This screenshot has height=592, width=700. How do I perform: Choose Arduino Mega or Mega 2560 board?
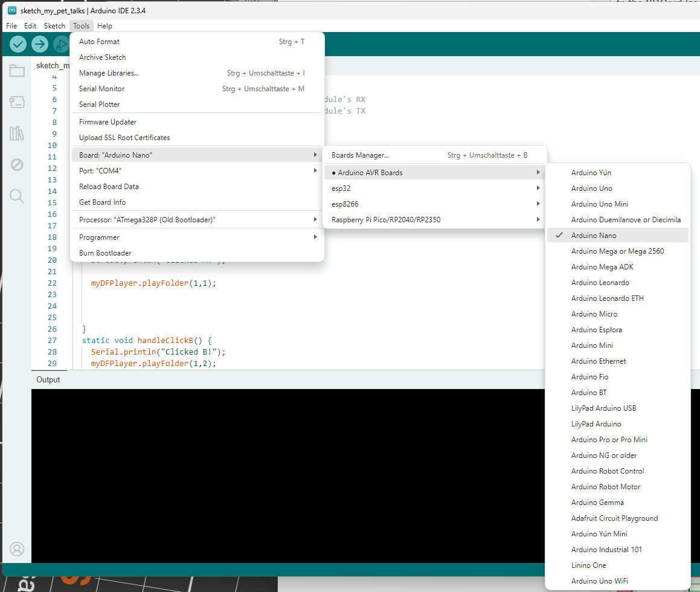[x=617, y=251]
